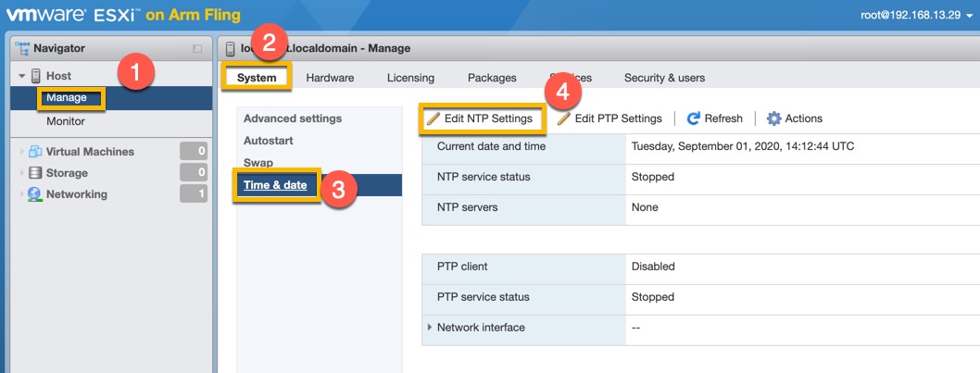This screenshot has height=373, width=980.
Task: Open the Actions menu
Action: [795, 118]
